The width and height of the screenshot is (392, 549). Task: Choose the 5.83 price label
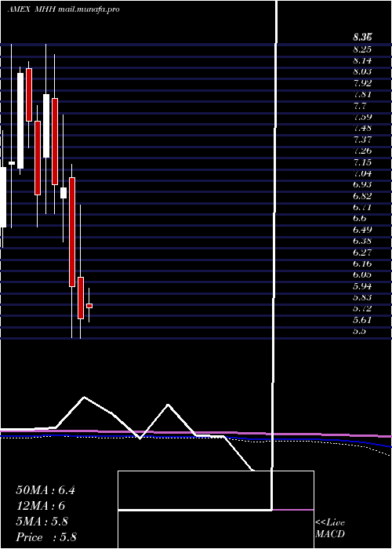click(x=362, y=297)
